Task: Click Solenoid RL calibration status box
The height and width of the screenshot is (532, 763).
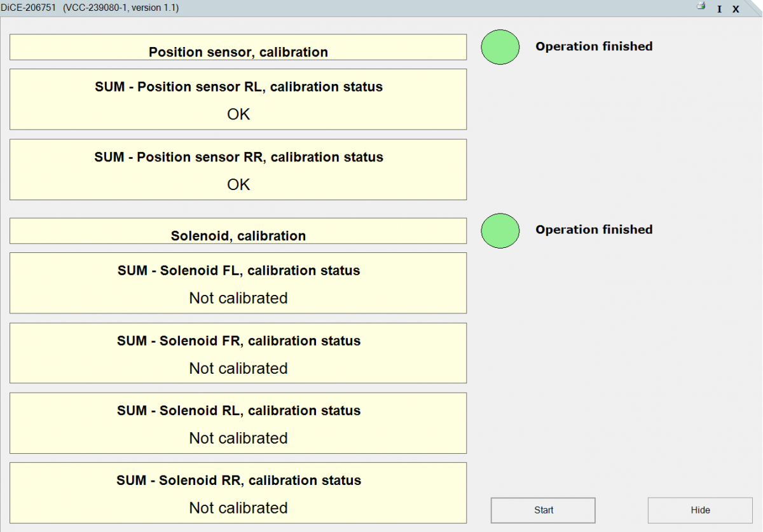Action: (238, 423)
